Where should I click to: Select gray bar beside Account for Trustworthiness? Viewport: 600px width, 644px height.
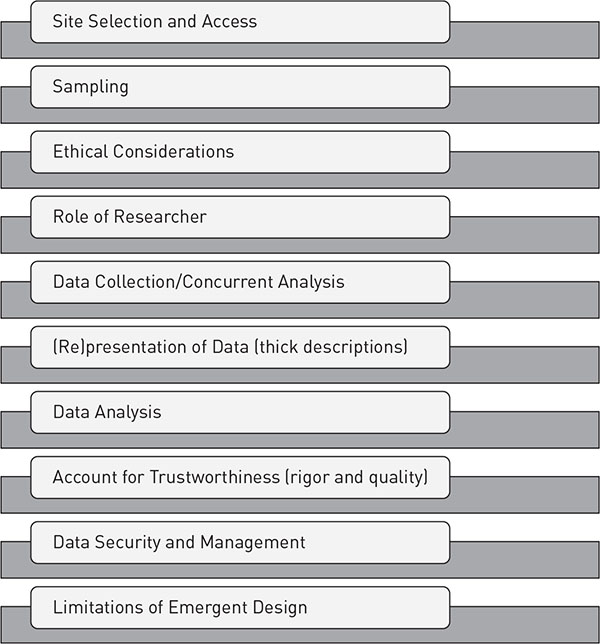pyautogui.click(x=524, y=495)
